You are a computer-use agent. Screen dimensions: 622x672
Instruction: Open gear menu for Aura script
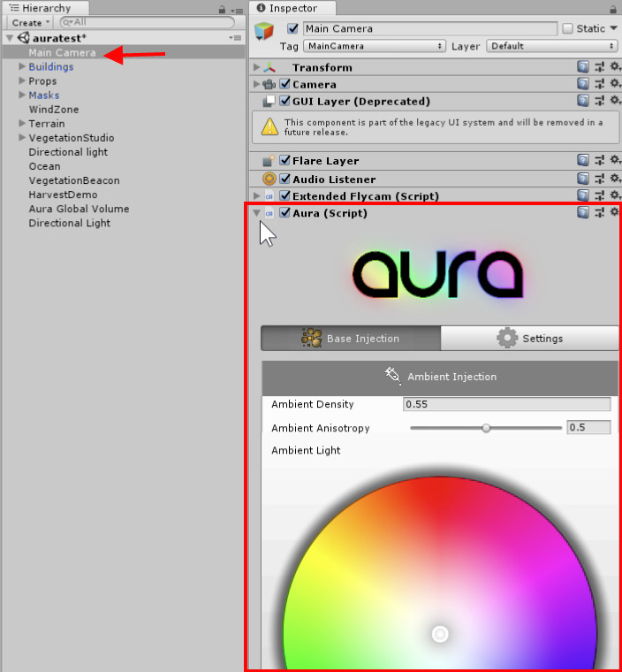(615, 211)
